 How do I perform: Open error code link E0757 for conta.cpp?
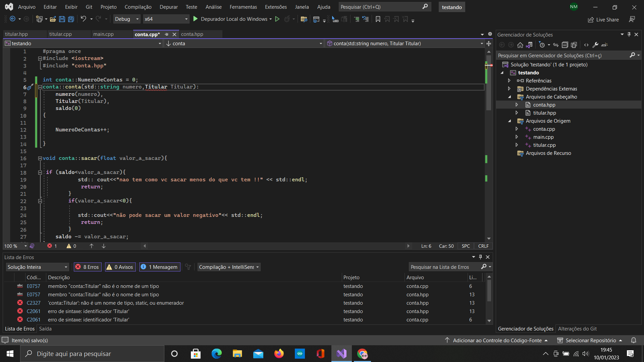[x=34, y=286]
